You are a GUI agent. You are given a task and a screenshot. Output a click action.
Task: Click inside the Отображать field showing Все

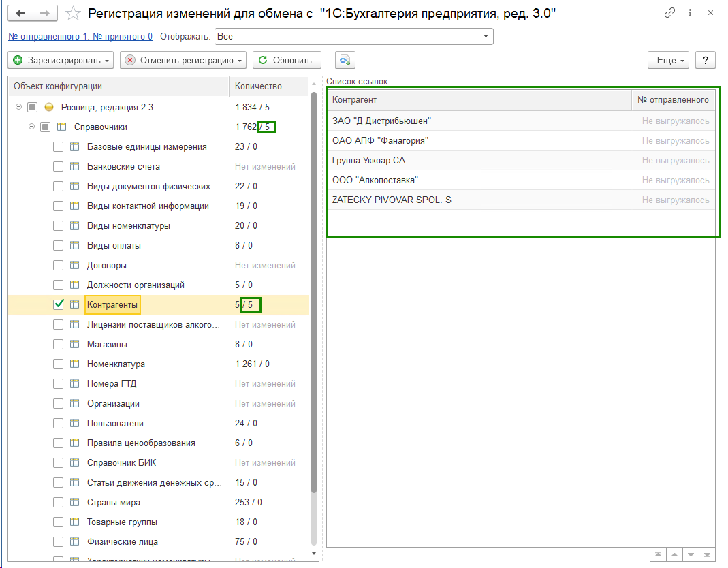[347, 36]
